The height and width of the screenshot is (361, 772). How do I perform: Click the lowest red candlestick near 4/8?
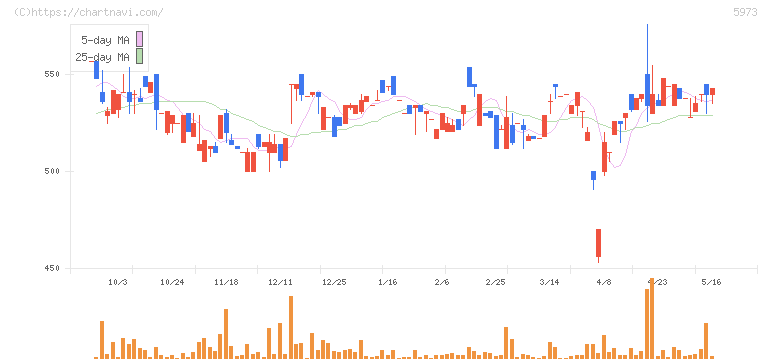pyautogui.click(x=598, y=243)
